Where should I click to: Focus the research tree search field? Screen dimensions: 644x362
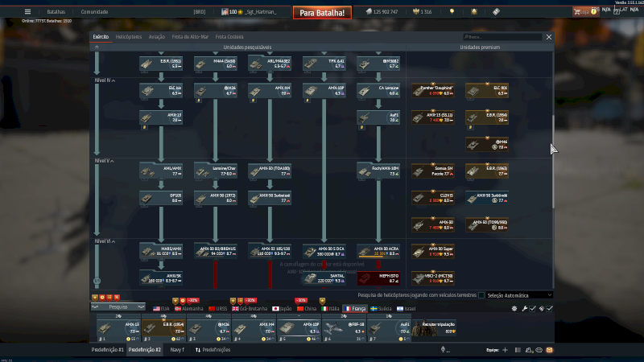tap(502, 37)
